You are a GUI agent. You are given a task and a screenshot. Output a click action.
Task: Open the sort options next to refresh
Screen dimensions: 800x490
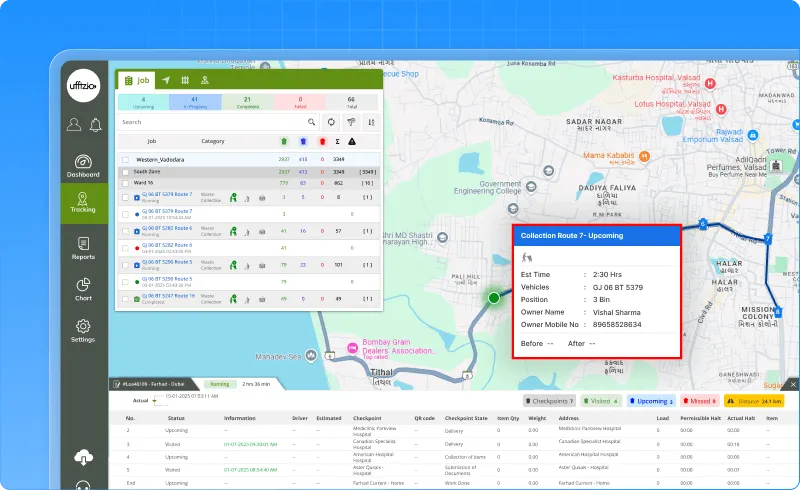(x=371, y=122)
